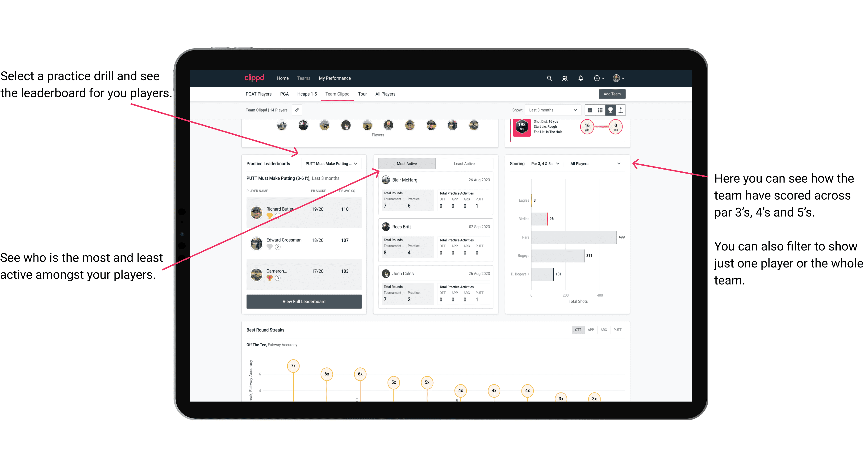868x467 pixels.
Task: Click View Full Leaderboard button
Action: point(304,301)
